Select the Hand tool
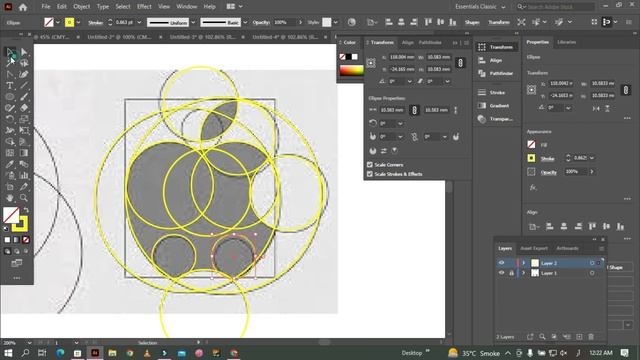This screenshot has width=640, height=360. pos(10,198)
